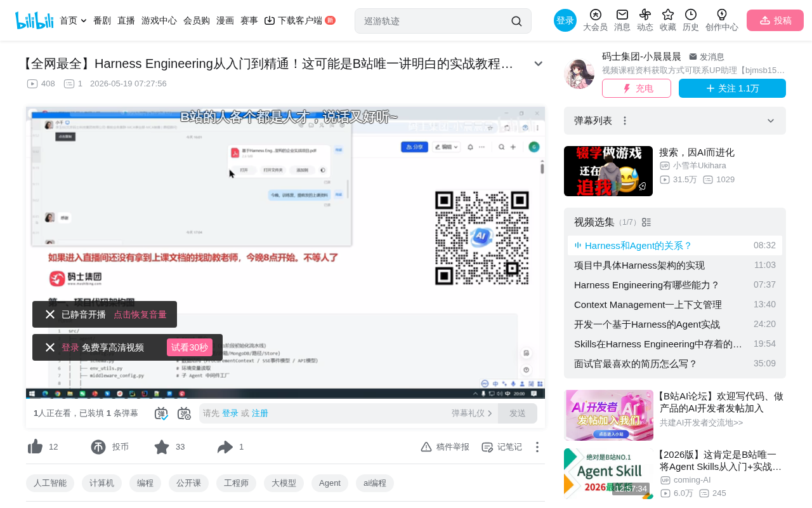The image size is (812, 508).
Task: Open uploader name 码士集团-小晨晨晨
Action: (x=641, y=57)
